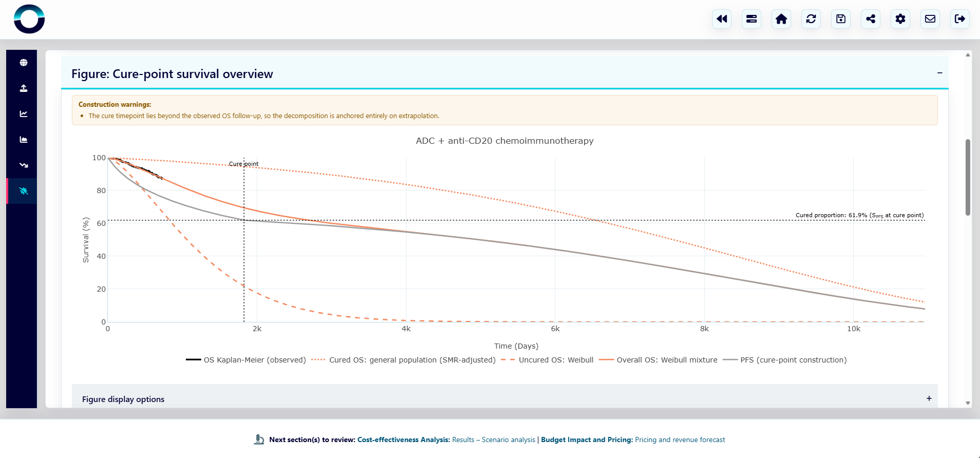Toggle OS Kaplan-Meier (observed) legend series
The width and height of the screenshot is (980, 458).
click(x=246, y=360)
